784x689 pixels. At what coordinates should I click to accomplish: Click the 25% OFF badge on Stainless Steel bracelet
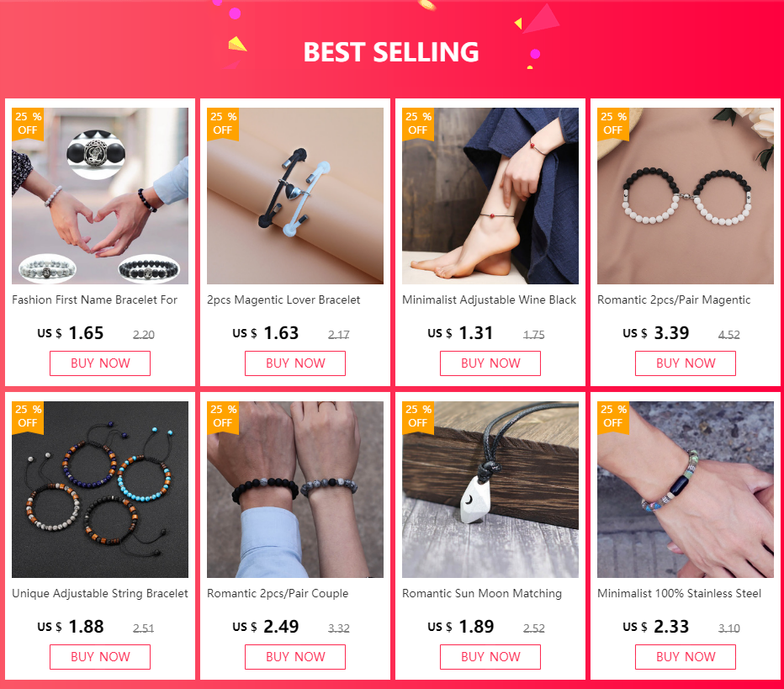(613, 417)
